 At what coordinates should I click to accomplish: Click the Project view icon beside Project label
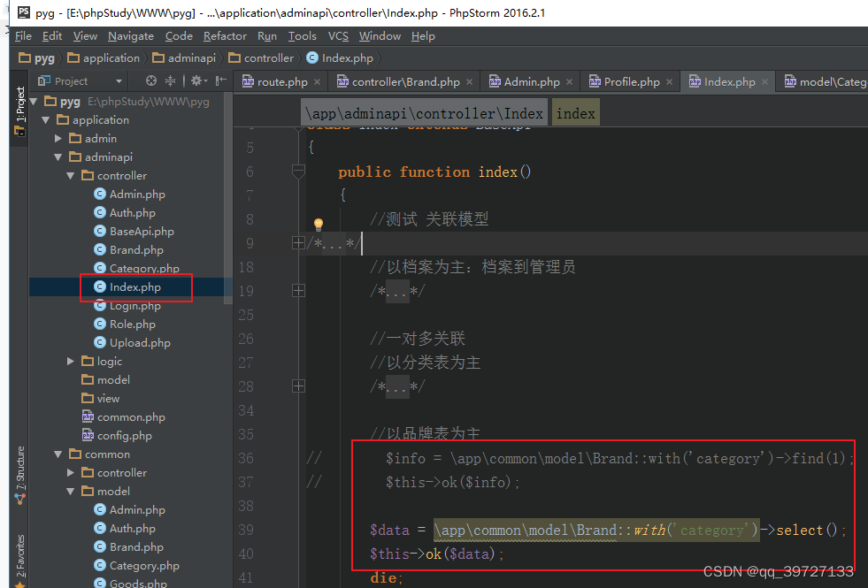click(44, 80)
